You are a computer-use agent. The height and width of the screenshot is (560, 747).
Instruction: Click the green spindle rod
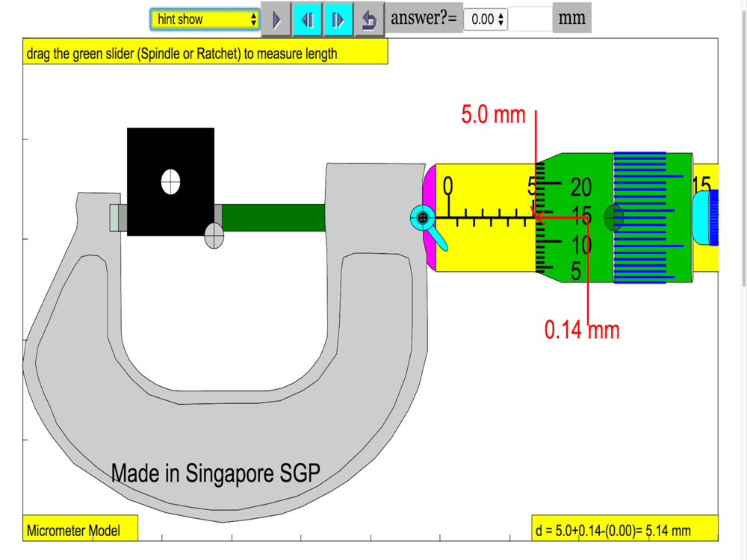coord(273,217)
